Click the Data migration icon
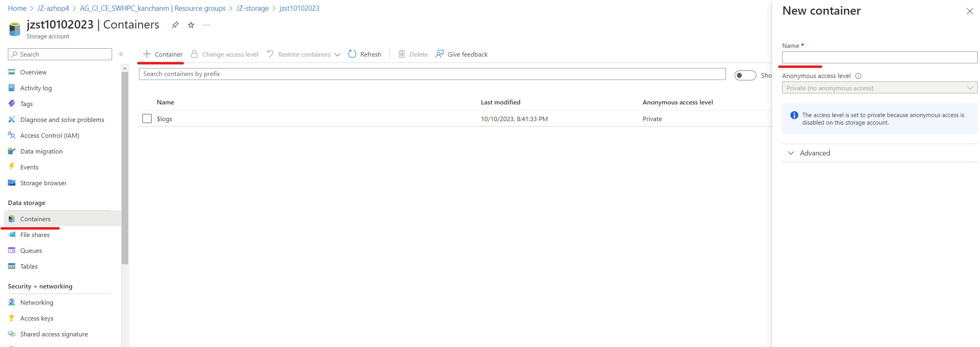 point(11,151)
